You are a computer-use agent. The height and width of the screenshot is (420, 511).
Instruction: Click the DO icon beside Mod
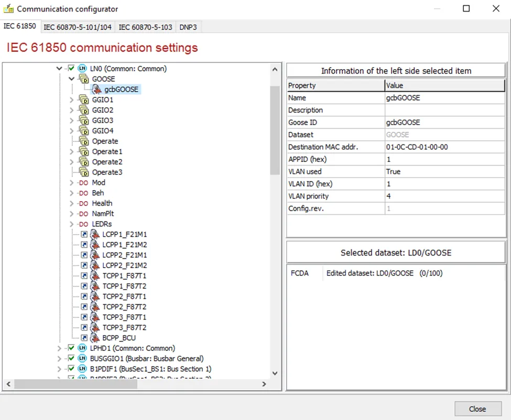tap(83, 183)
